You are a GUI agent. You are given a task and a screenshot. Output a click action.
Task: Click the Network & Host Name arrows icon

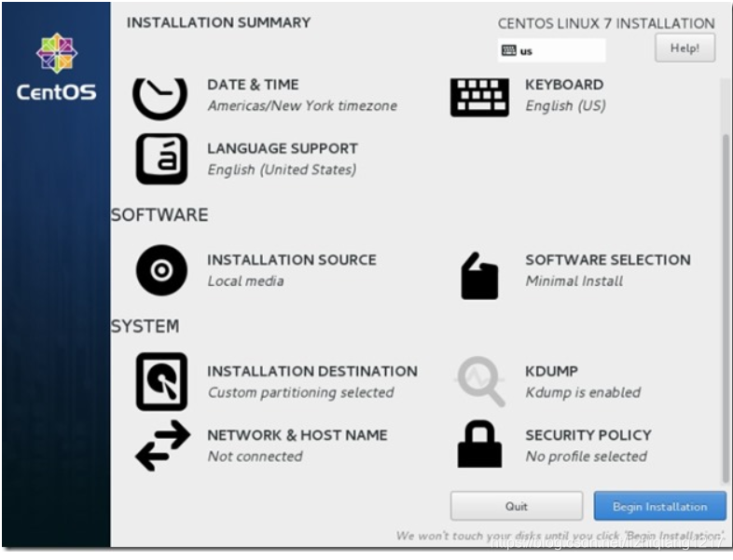[x=162, y=445]
